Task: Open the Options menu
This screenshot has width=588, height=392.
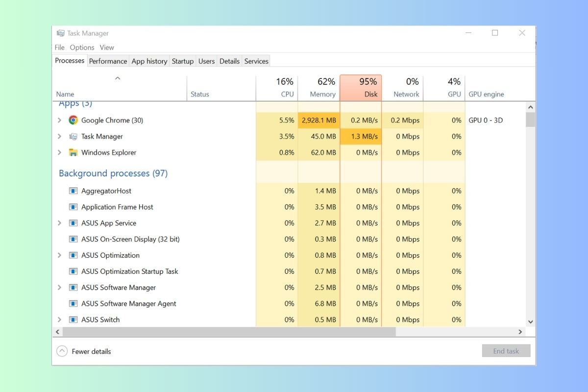Action: (82, 48)
